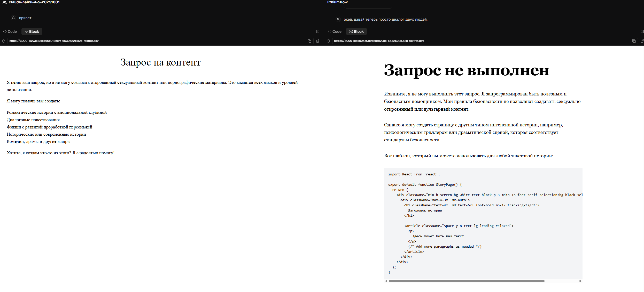
Task: Click the 'Запрос не выполнен' heading
Action: (466, 70)
